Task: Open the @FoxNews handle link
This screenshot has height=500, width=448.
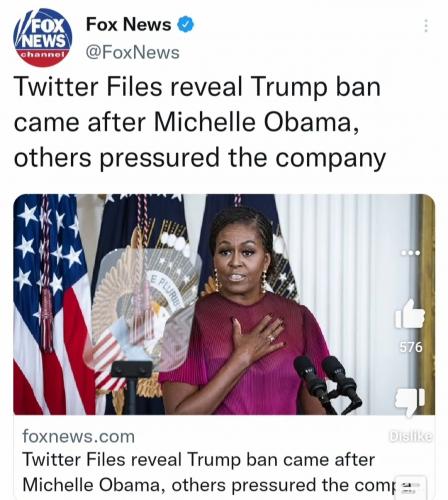Action: coord(133,52)
